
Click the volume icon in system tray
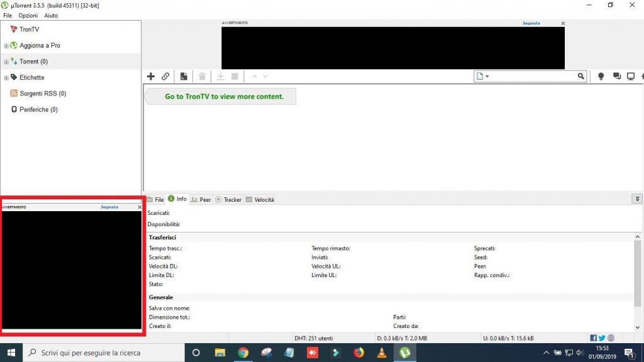tap(580, 353)
